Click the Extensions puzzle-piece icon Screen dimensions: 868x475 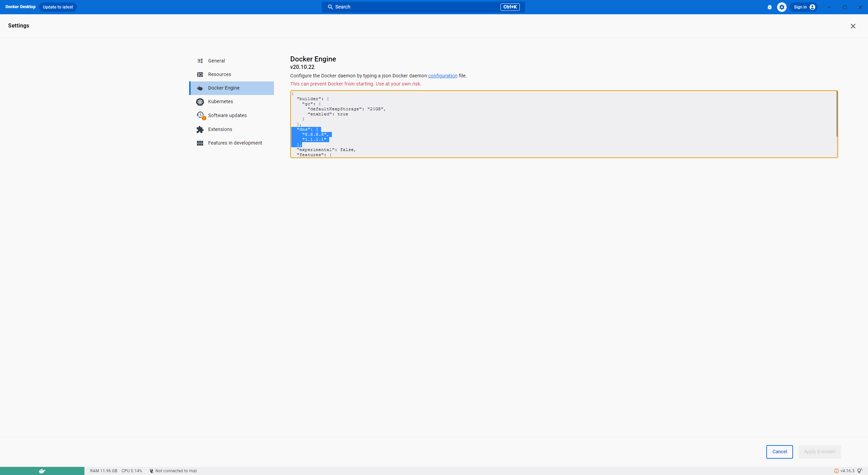[x=200, y=129]
